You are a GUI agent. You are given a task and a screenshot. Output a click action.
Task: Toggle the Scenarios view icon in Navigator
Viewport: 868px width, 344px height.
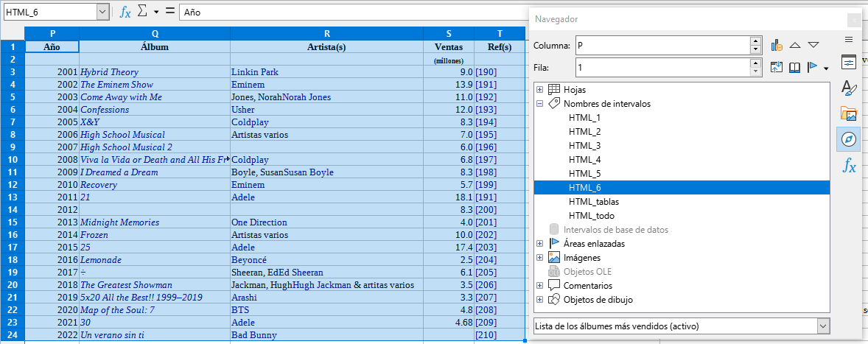point(794,68)
